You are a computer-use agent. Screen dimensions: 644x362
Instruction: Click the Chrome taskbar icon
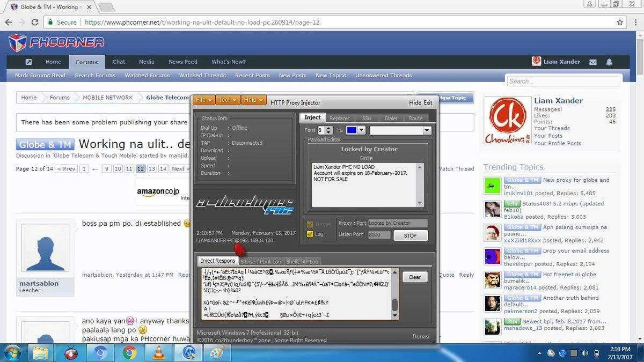tap(130, 353)
